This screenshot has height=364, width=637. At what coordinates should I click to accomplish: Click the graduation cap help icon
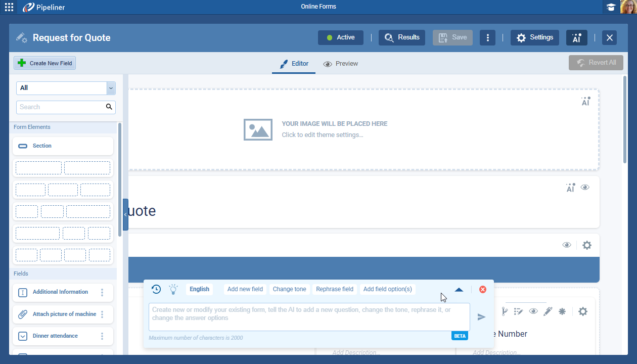click(x=611, y=7)
